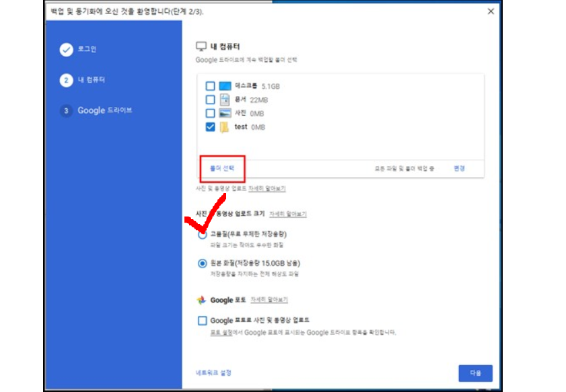The width and height of the screenshot is (566, 392).
Task: Click the 문서 document folder icon
Action: (x=225, y=100)
